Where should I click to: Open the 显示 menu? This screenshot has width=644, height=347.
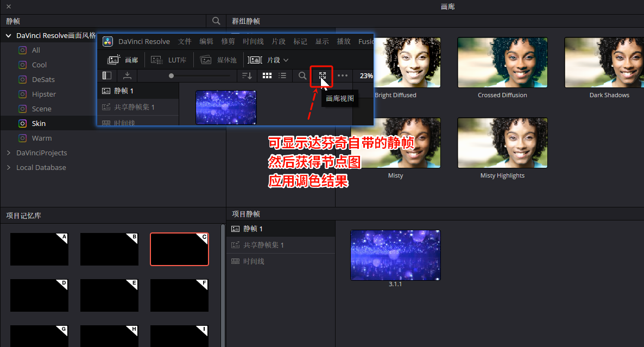pyautogui.click(x=322, y=41)
